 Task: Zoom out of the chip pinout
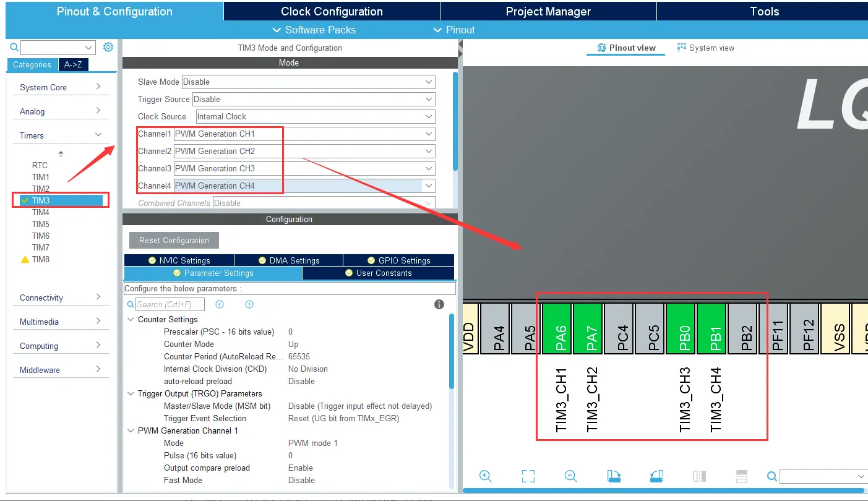(x=570, y=476)
